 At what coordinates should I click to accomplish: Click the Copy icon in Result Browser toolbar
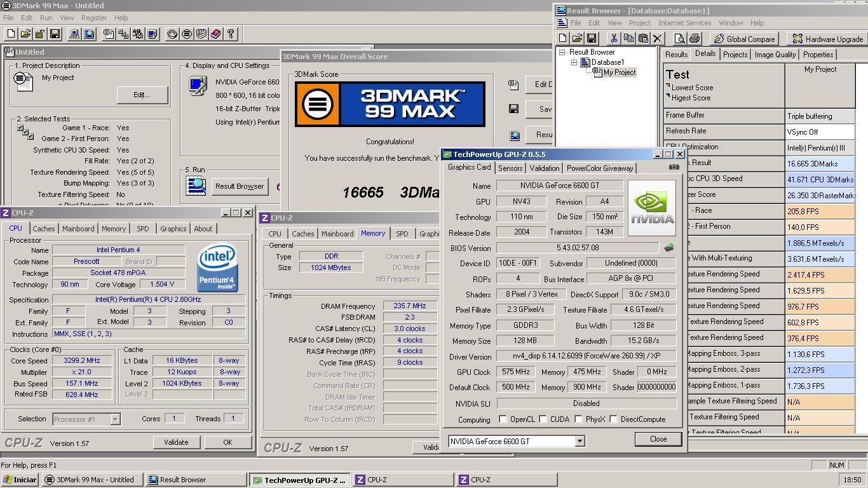pos(628,39)
